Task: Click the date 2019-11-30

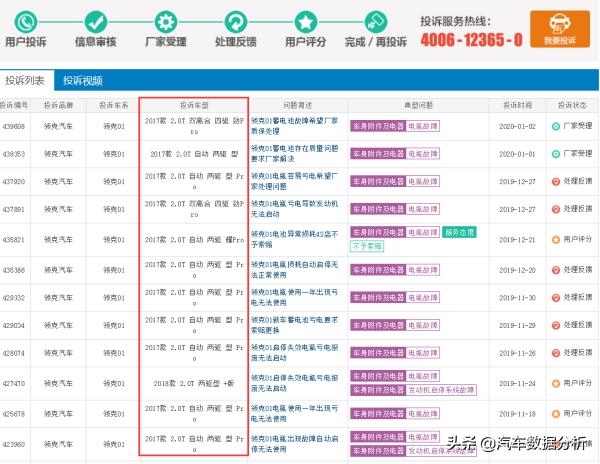Action: (x=517, y=298)
